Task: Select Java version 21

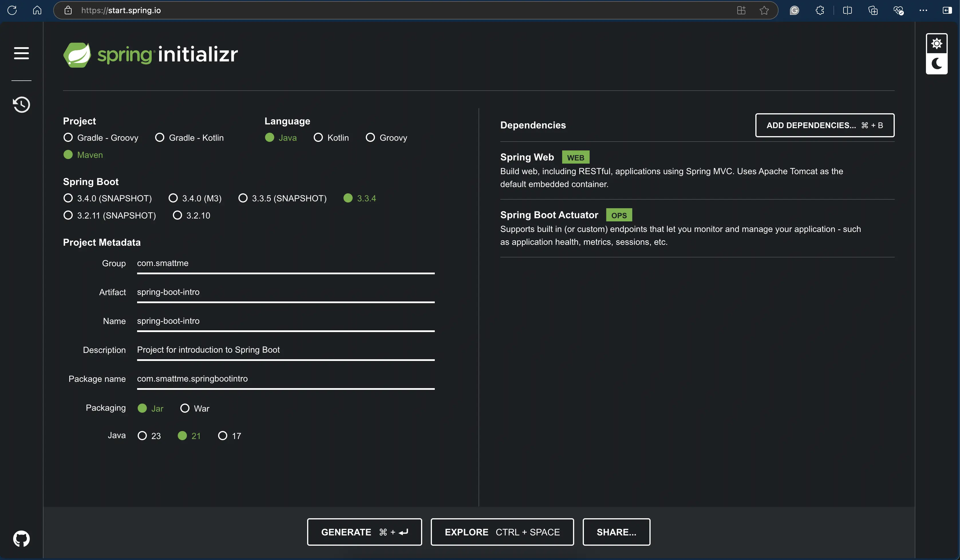Action: 189,436
